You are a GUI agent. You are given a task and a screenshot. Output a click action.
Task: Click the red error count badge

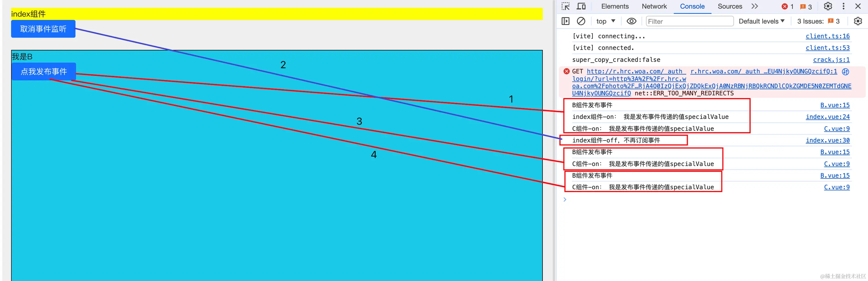tap(787, 6)
